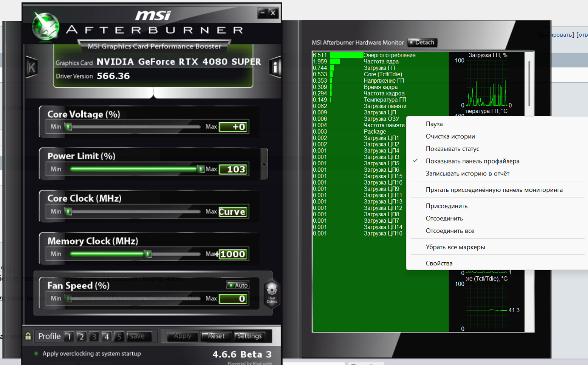
Task: Detach the Hardware Monitor panel
Action: pyautogui.click(x=422, y=43)
